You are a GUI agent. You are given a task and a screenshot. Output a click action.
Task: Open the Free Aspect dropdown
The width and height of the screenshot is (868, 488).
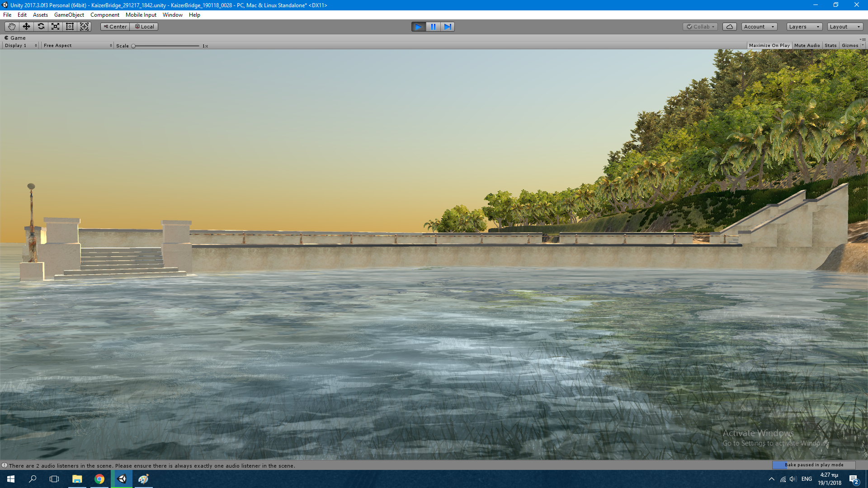coord(77,46)
